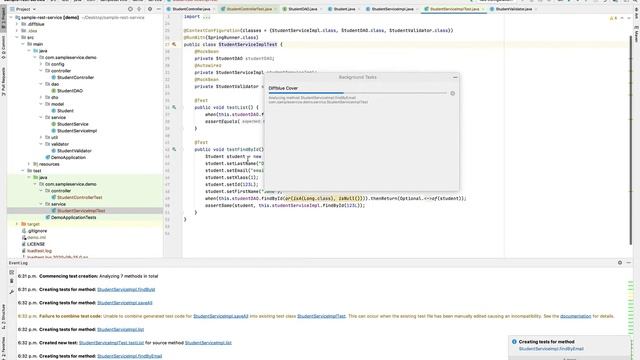
Task: Expand the config package
Action: pyautogui.click(x=41, y=64)
